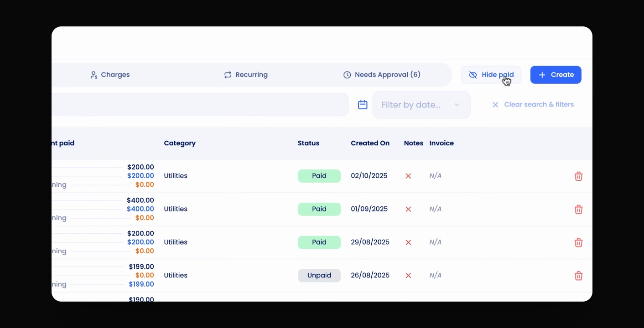Click the notes X icon for 26/08/2025 row
644x328 pixels.
click(408, 276)
